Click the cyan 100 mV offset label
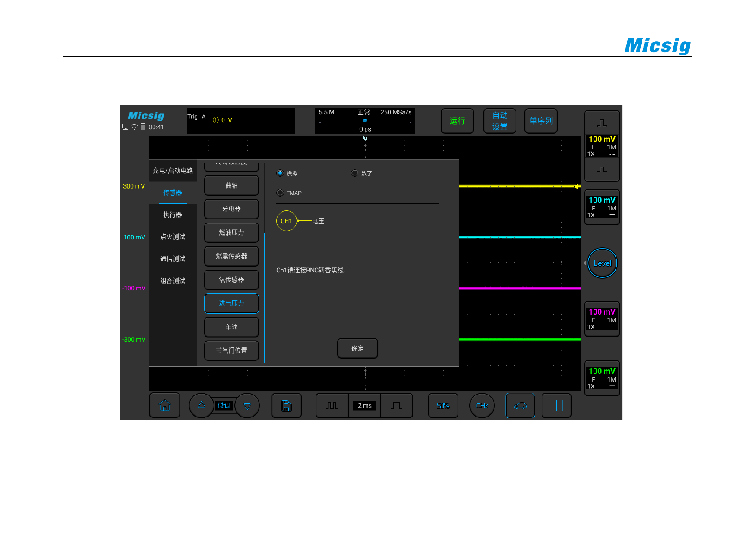 tap(134, 237)
